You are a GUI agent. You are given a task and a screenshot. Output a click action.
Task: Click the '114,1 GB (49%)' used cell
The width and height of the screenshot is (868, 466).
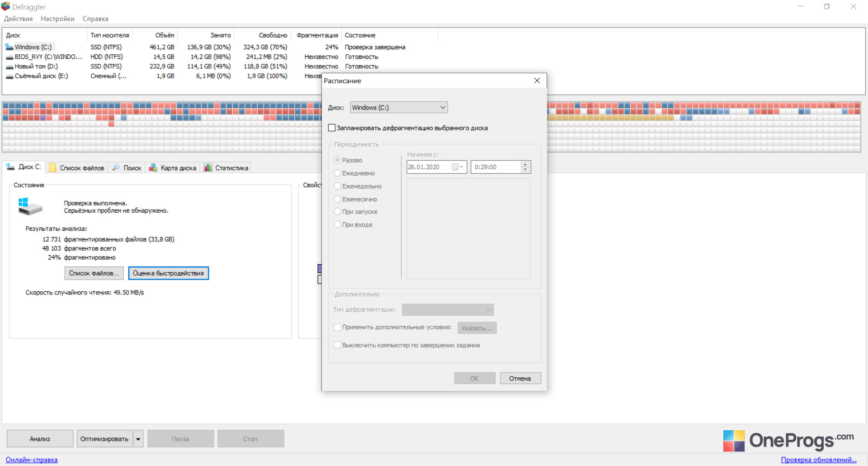209,67
